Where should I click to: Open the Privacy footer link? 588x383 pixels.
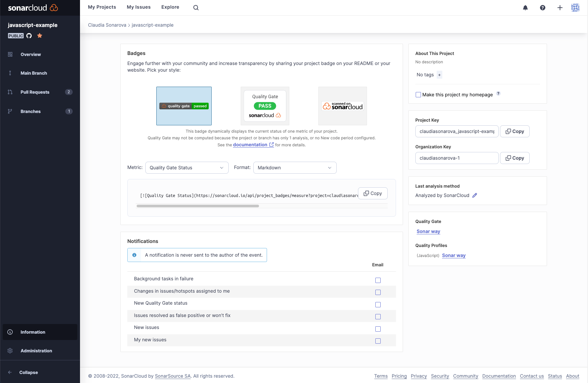[419, 376]
